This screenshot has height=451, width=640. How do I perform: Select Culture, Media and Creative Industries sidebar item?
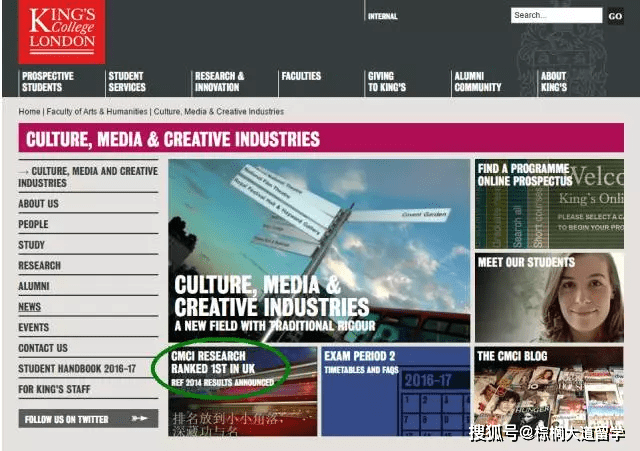(x=88, y=177)
